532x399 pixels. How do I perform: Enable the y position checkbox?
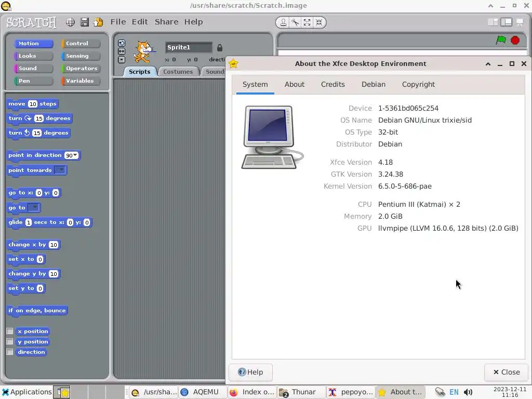pyautogui.click(x=10, y=341)
